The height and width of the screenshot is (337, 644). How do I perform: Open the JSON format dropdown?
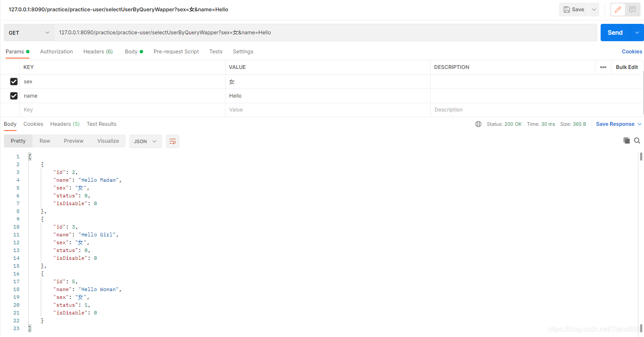point(146,141)
